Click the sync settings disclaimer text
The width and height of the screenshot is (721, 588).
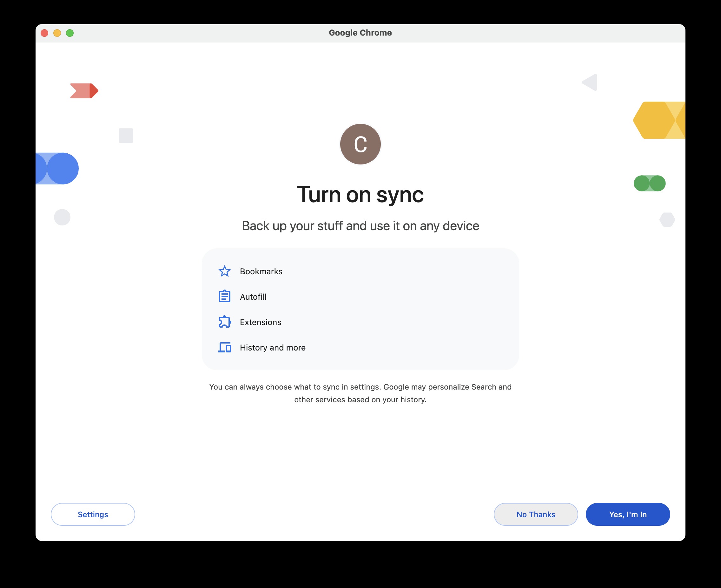pyautogui.click(x=360, y=393)
